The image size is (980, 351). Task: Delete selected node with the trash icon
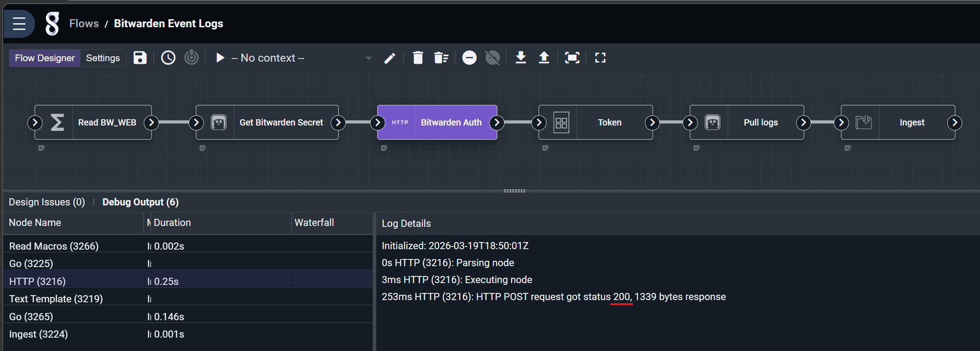coord(418,58)
